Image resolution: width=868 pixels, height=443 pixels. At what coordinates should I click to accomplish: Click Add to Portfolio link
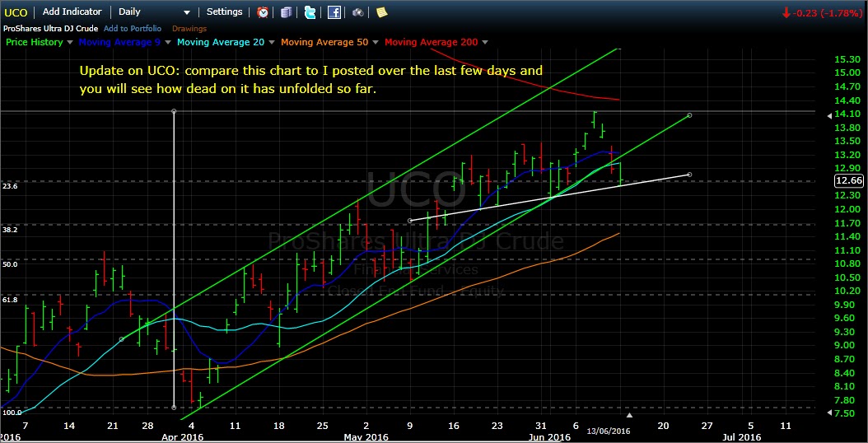(133, 28)
